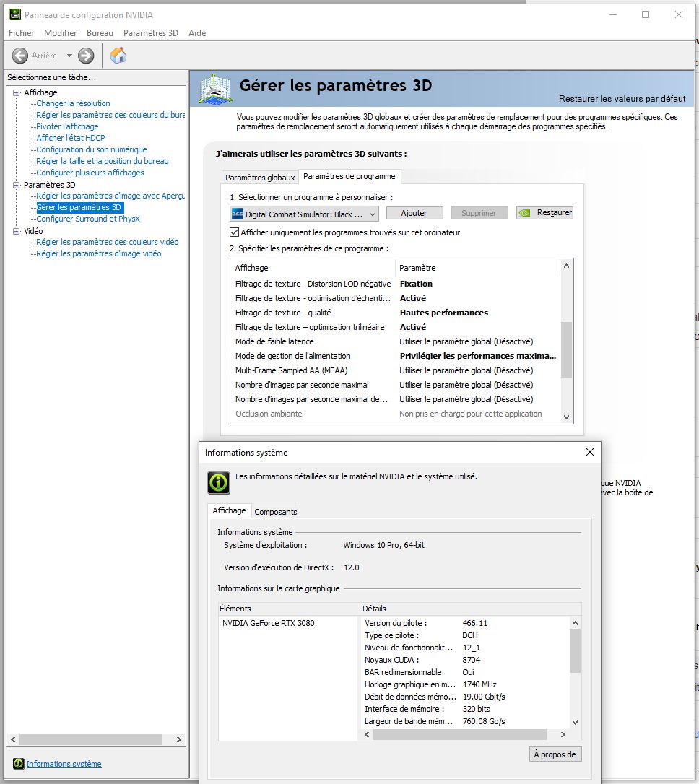Click the 'Noyaux CUDA' detail row

tap(465, 660)
